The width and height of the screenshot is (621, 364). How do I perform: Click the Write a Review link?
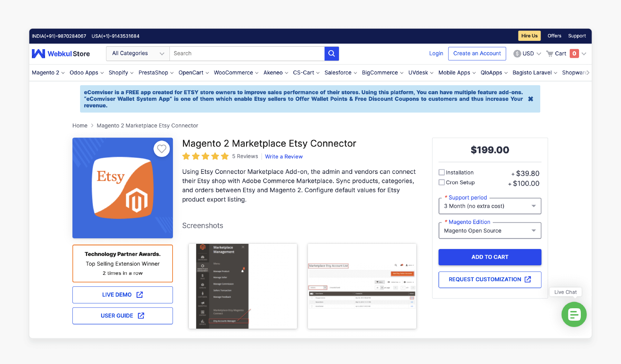point(284,157)
